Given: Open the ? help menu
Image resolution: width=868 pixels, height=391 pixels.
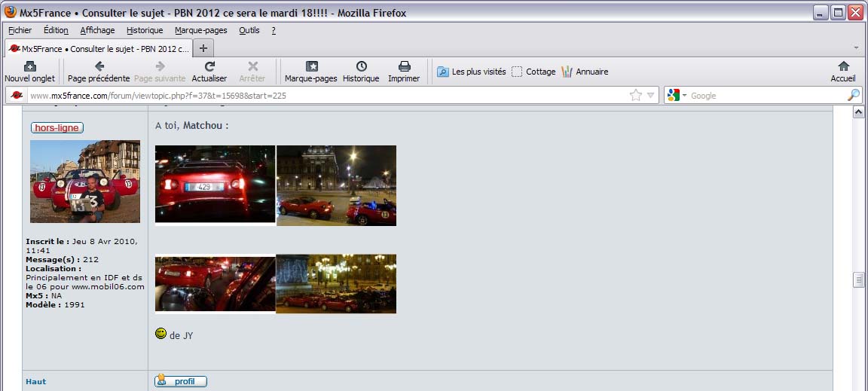Looking at the screenshot, I should tap(274, 30).
